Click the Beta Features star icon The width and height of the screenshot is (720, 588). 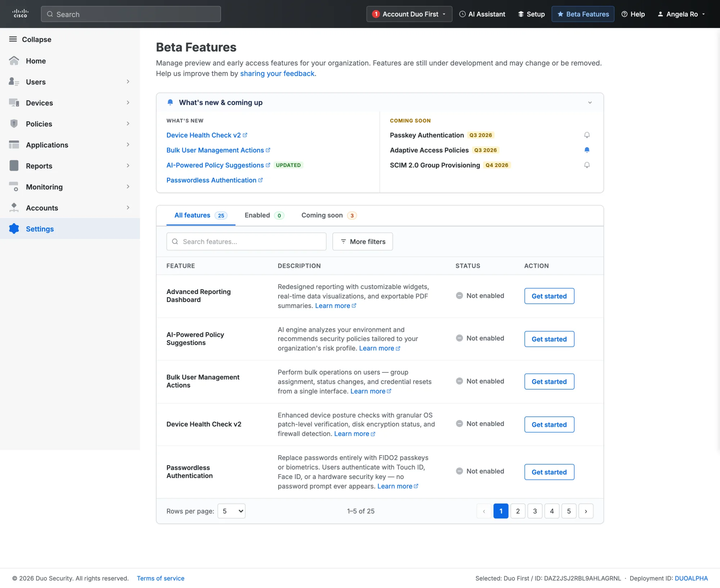tap(561, 14)
